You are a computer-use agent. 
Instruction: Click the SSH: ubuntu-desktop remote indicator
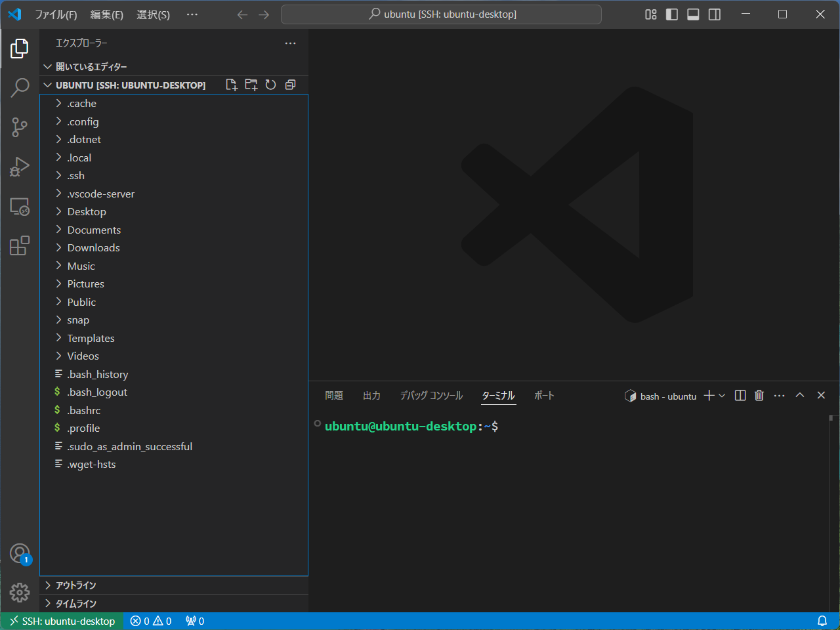click(62, 621)
